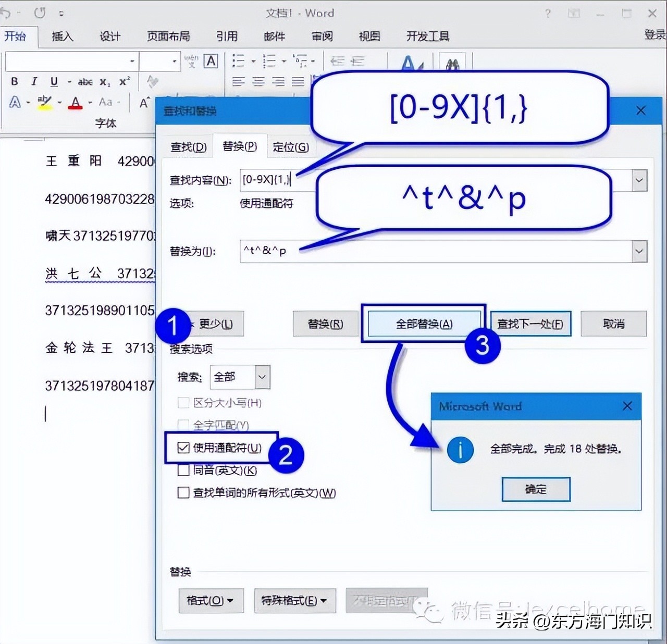
Task: Click the Strikethrough icon
Action: 86,82
